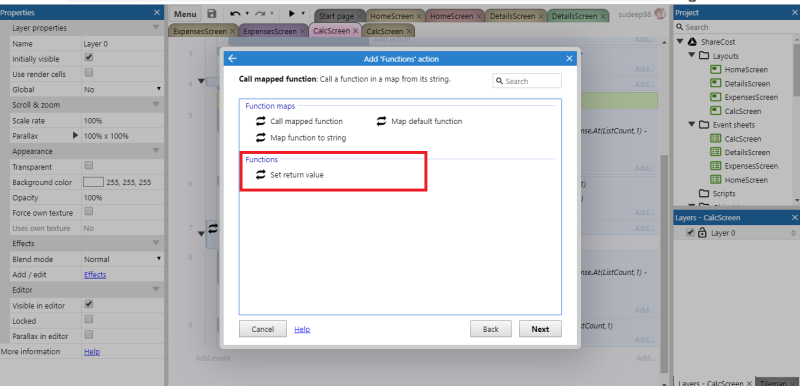Collapse the Appearance section
This screenshot has height=386, width=800.
156,151
